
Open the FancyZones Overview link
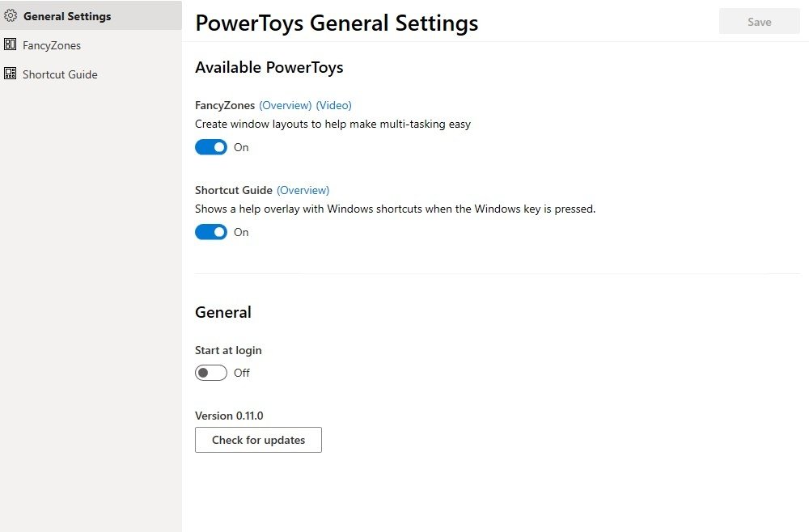[x=286, y=105]
